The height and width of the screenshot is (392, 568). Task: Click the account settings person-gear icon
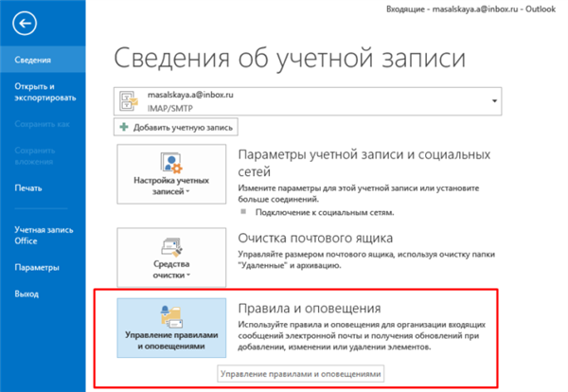click(171, 163)
